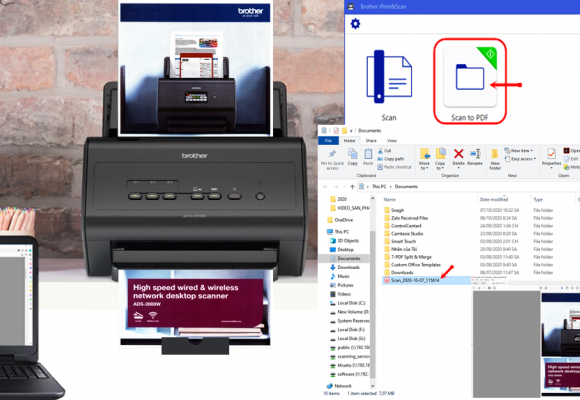Switch to the View ribbon tab

point(392,141)
